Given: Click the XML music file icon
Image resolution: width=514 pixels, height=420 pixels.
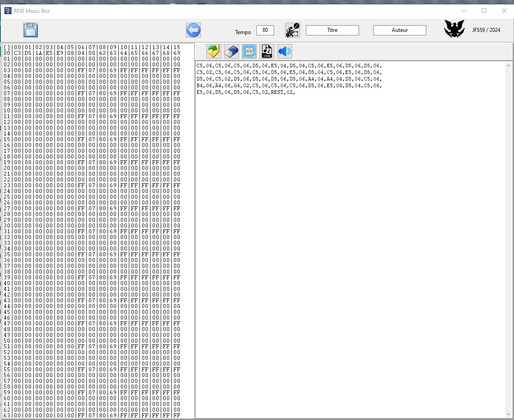Looking at the screenshot, I should (x=267, y=51).
